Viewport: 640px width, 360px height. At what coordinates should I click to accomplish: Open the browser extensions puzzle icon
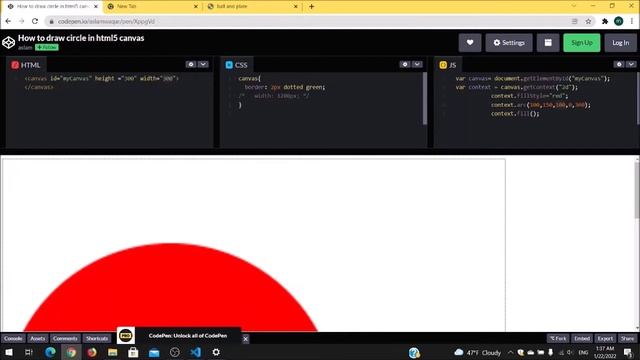pos(605,21)
